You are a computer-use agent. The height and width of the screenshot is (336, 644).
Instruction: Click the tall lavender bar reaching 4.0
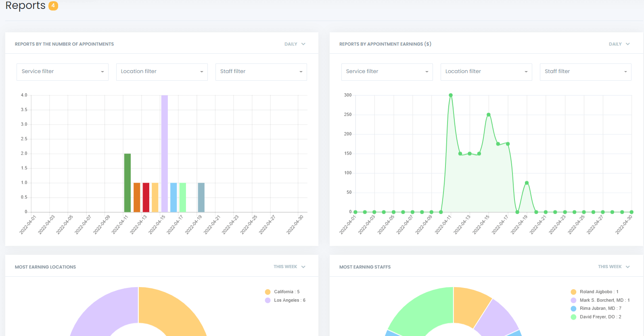click(165, 153)
